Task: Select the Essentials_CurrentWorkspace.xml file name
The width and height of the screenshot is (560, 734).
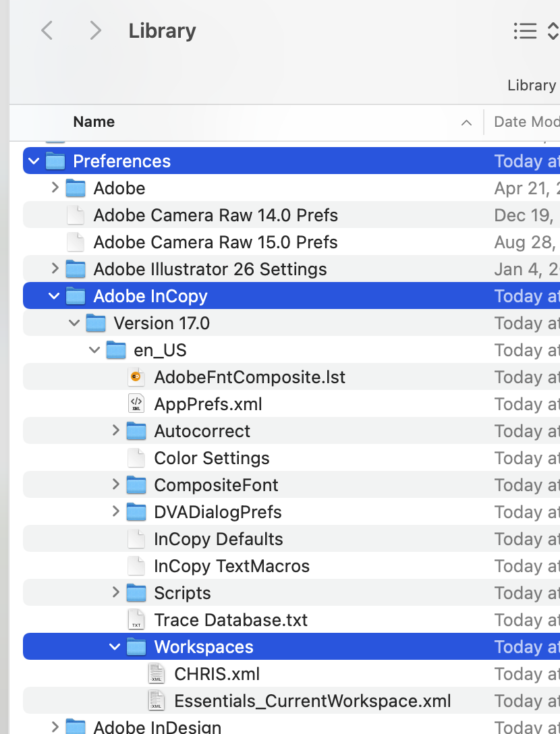Action: [x=312, y=701]
